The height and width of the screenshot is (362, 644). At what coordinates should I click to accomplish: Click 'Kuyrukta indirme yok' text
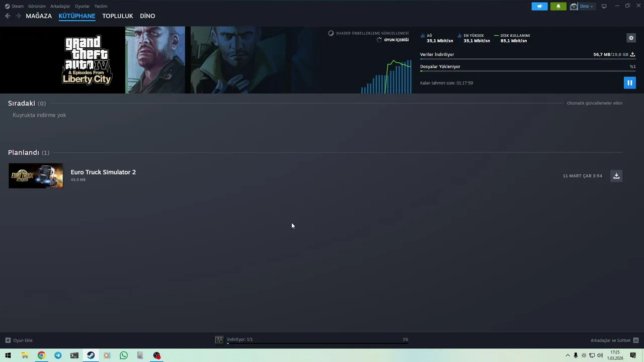[x=39, y=115]
